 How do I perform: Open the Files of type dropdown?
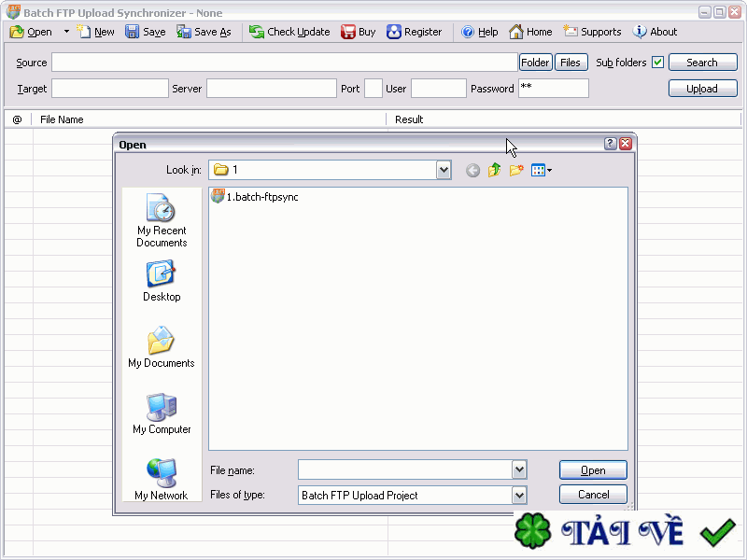click(x=521, y=495)
